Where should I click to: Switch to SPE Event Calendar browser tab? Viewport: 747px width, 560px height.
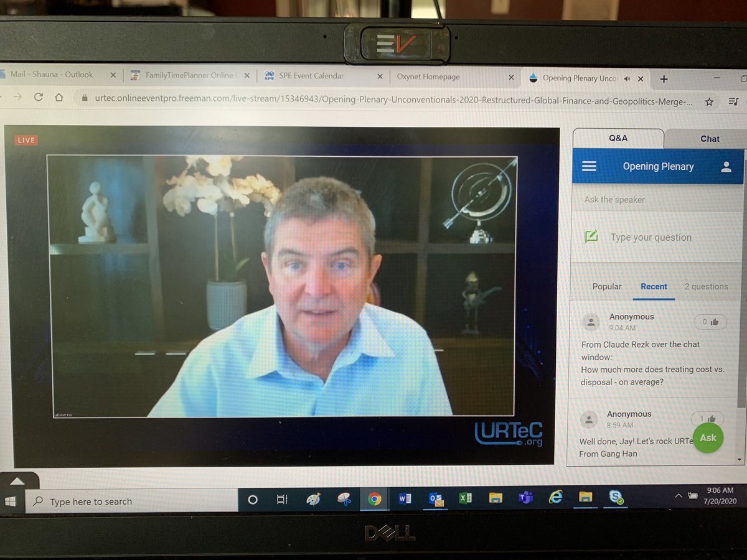click(x=311, y=76)
